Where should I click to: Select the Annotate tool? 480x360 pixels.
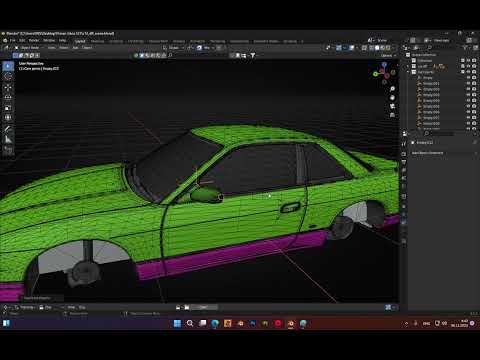tap(8, 129)
